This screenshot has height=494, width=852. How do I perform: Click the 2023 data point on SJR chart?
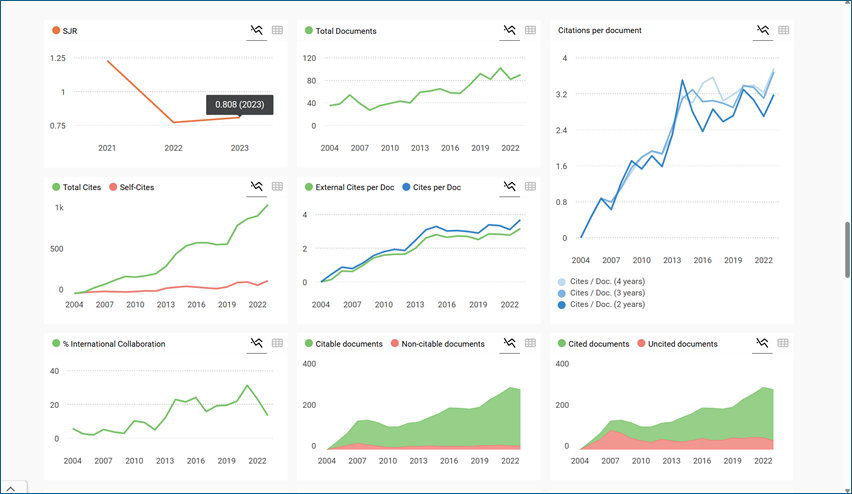click(239, 118)
